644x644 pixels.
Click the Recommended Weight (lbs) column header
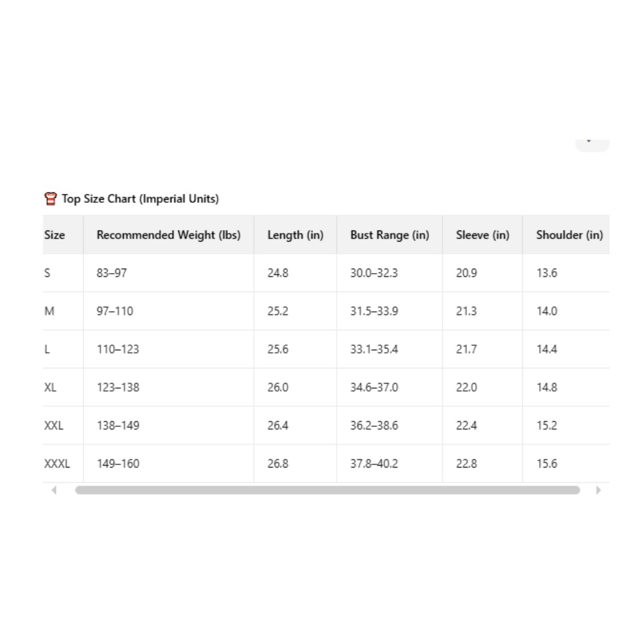(x=168, y=235)
